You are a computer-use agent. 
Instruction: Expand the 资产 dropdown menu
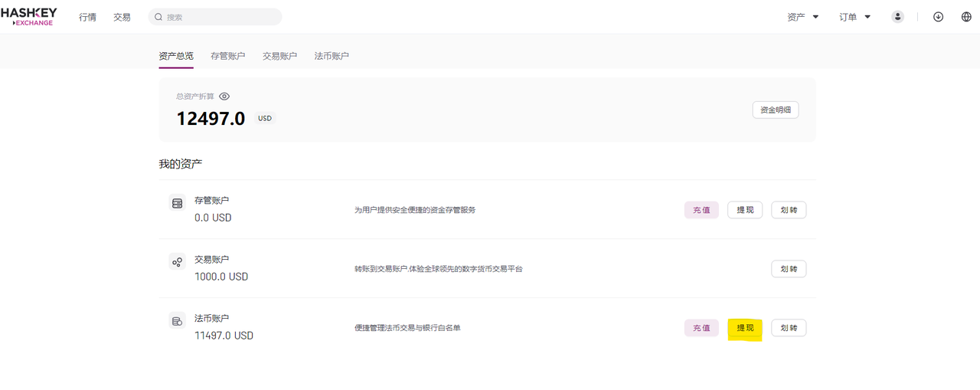pyautogui.click(x=803, y=17)
